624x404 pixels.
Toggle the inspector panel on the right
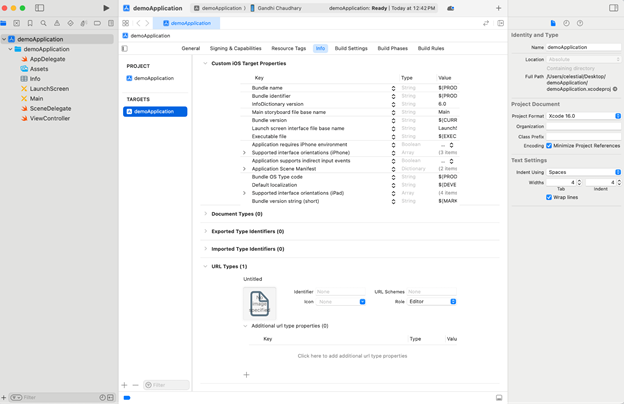(613, 8)
